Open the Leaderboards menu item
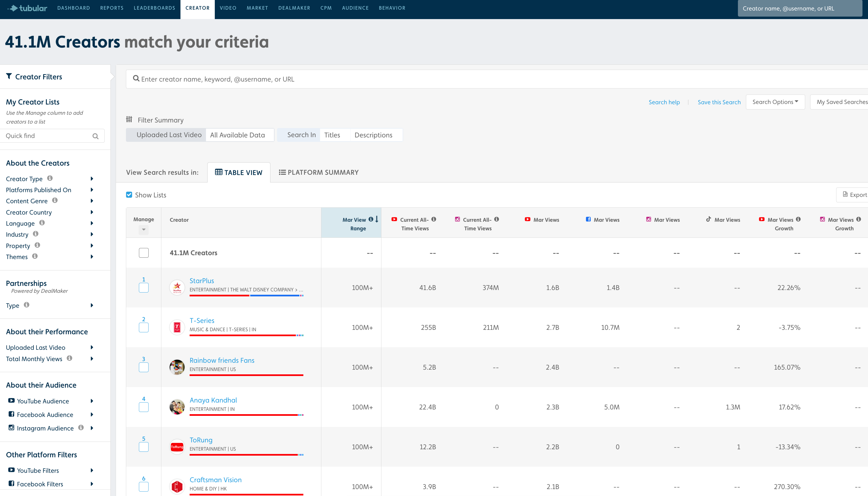This screenshot has width=868, height=496. pos(154,8)
